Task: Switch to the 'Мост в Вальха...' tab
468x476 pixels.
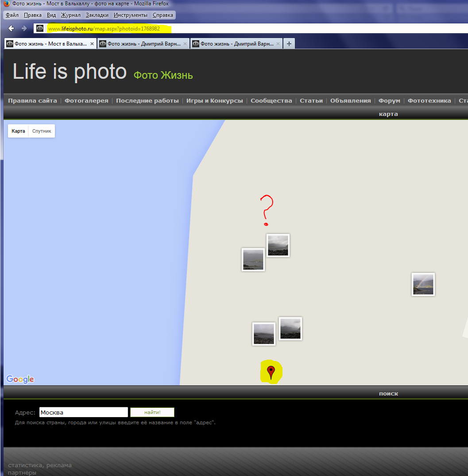Action: (49, 44)
